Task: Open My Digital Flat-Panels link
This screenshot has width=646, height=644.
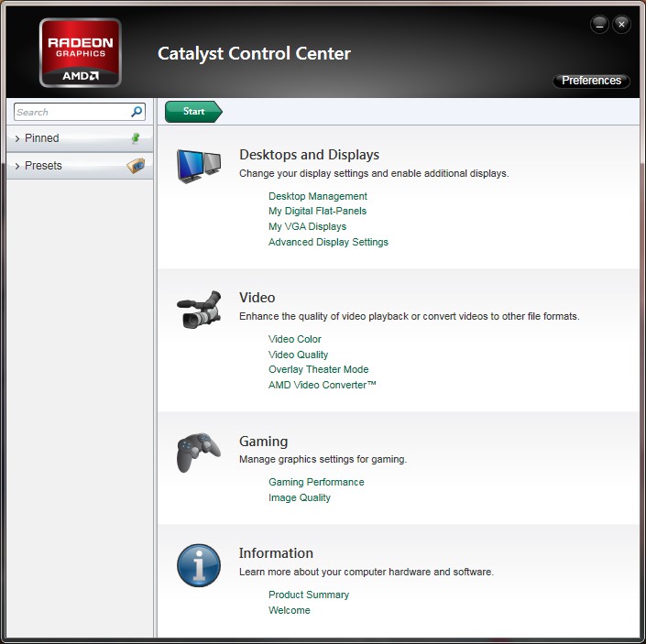Action: tap(317, 211)
